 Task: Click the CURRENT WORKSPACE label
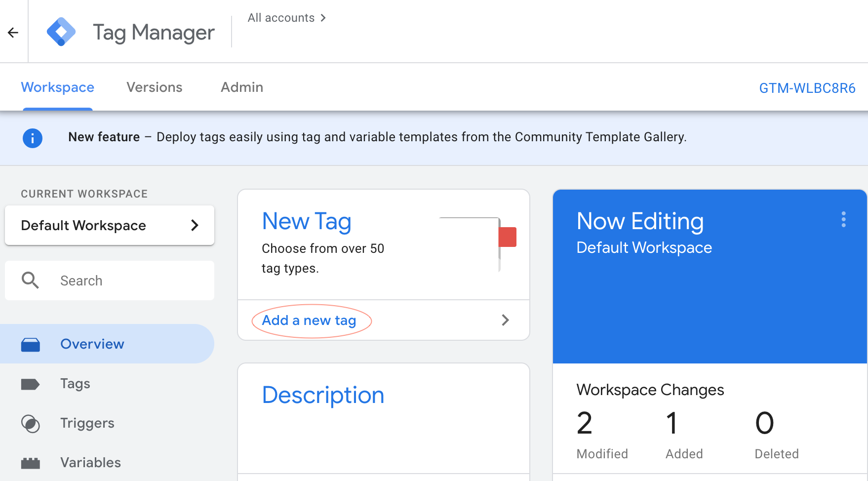pos(84,194)
